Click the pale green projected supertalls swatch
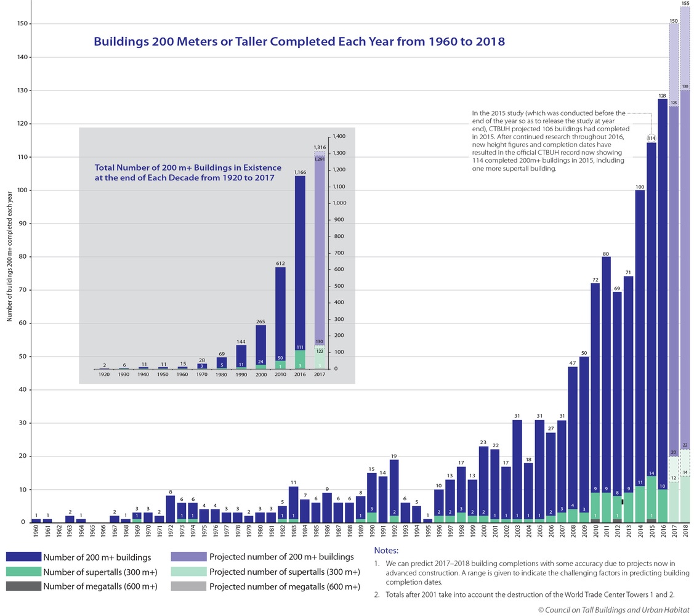Screen dimensions: 694x616 pos(188,571)
